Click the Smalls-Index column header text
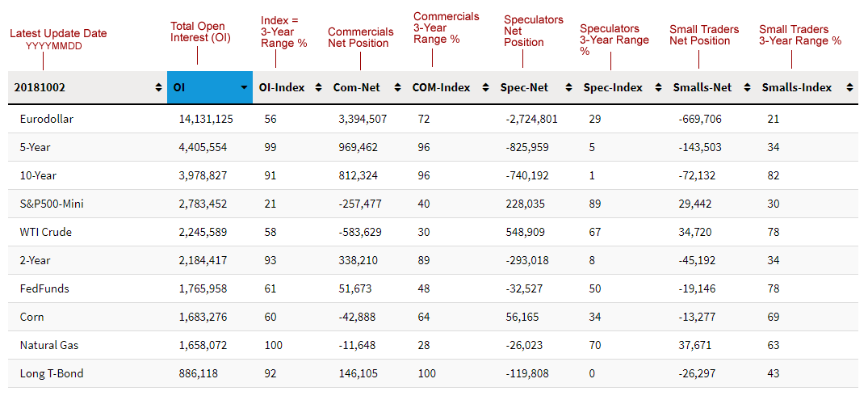Image resolution: width=868 pixels, height=404 pixels. tap(796, 87)
